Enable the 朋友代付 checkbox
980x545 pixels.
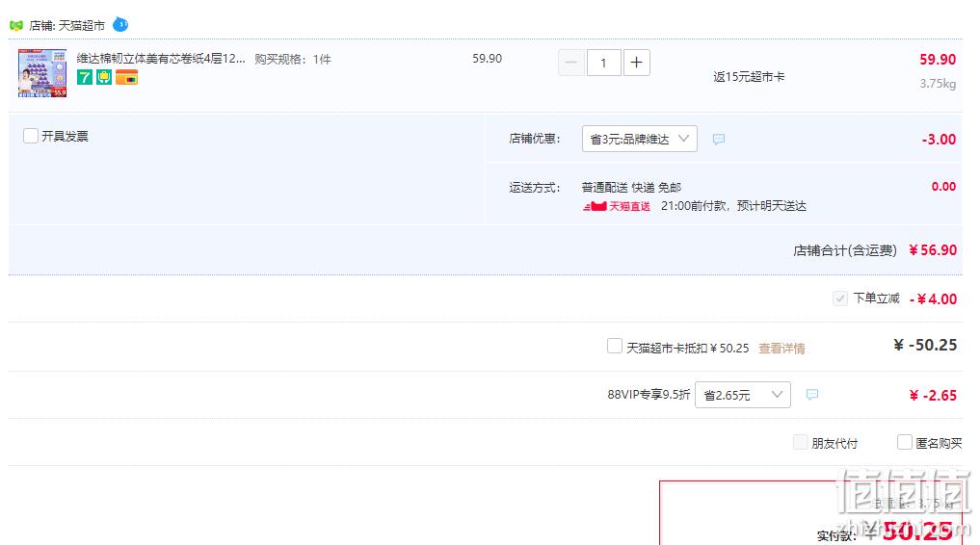coord(800,442)
